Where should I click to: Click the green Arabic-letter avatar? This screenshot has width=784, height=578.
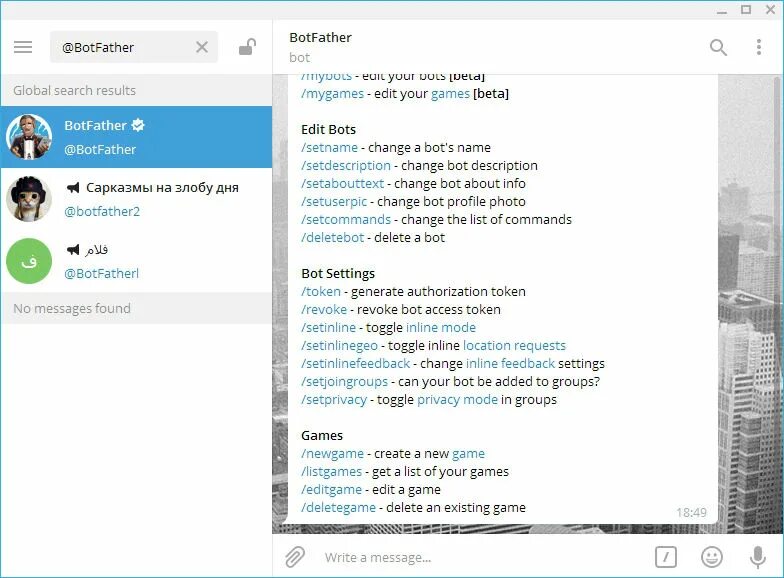point(29,260)
